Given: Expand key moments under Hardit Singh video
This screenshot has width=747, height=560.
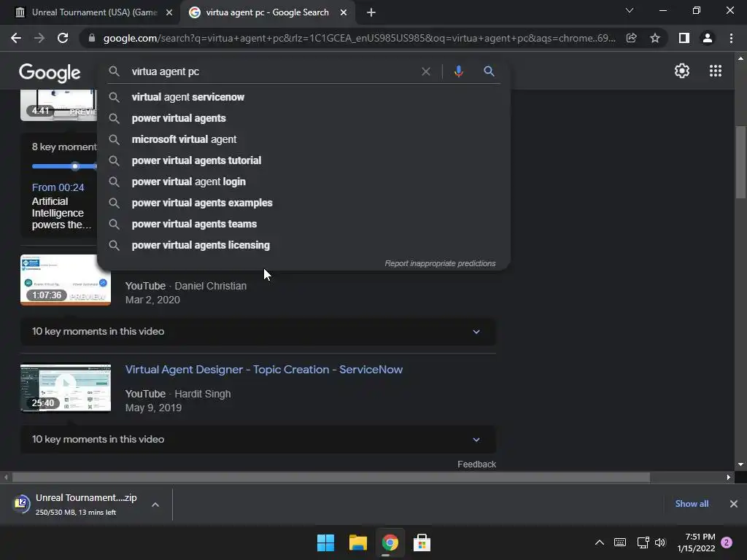Looking at the screenshot, I should click(x=258, y=440).
